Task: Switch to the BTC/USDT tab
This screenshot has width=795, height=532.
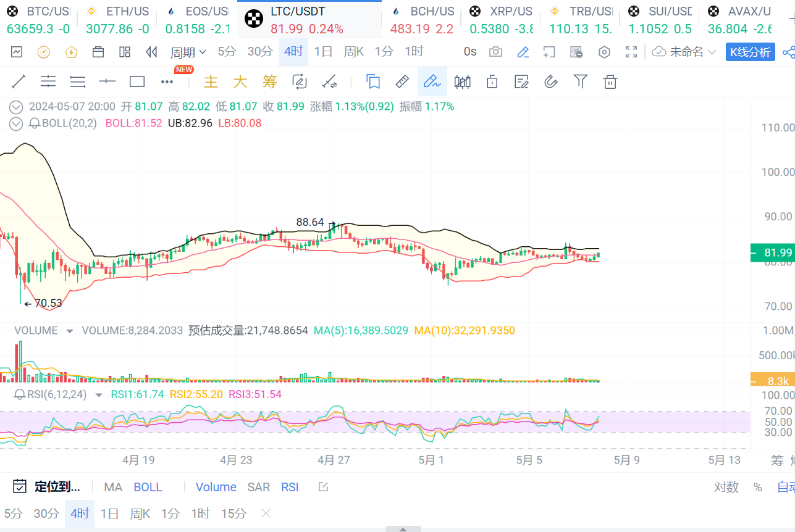Action: point(38,20)
